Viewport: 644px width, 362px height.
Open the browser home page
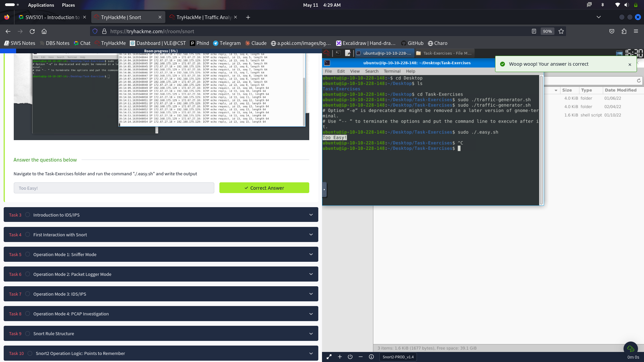44,31
